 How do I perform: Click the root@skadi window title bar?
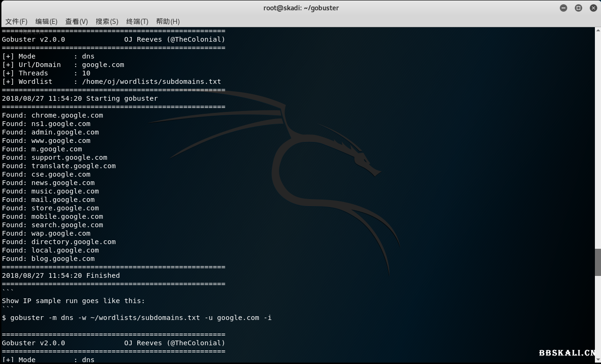coord(300,8)
